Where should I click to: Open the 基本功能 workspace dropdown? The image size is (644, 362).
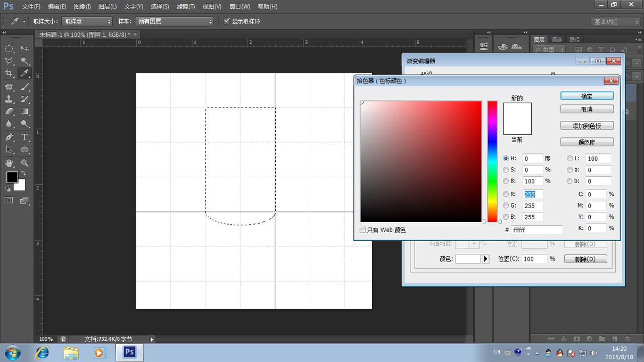(x=616, y=22)
